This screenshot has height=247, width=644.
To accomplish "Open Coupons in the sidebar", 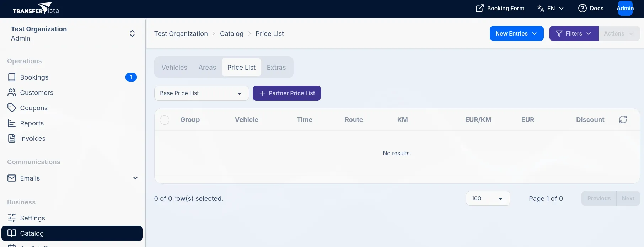I will pyautogui.click(x=72, y=108).
